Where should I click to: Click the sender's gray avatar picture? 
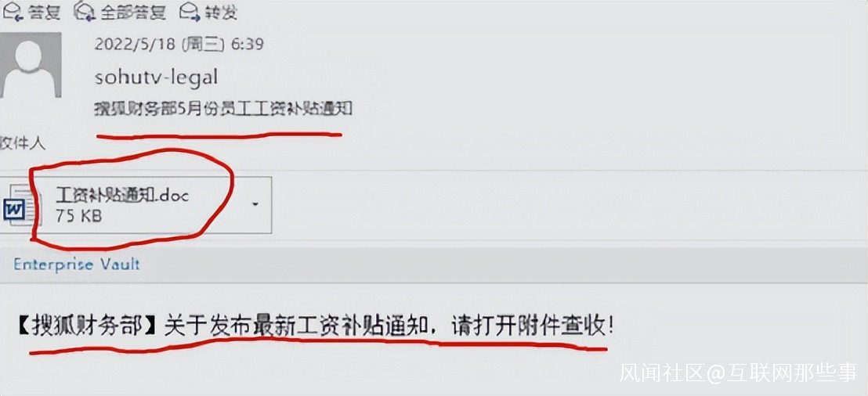point(31,65)
